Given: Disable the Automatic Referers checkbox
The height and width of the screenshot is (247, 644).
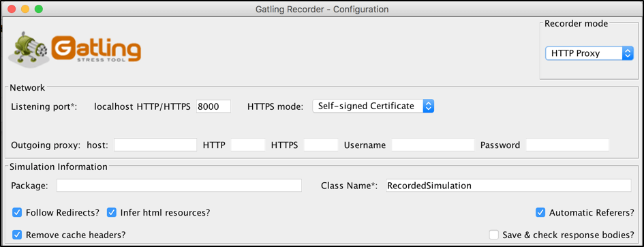Looking at the screenshot, I should click(x=540, y=212).
